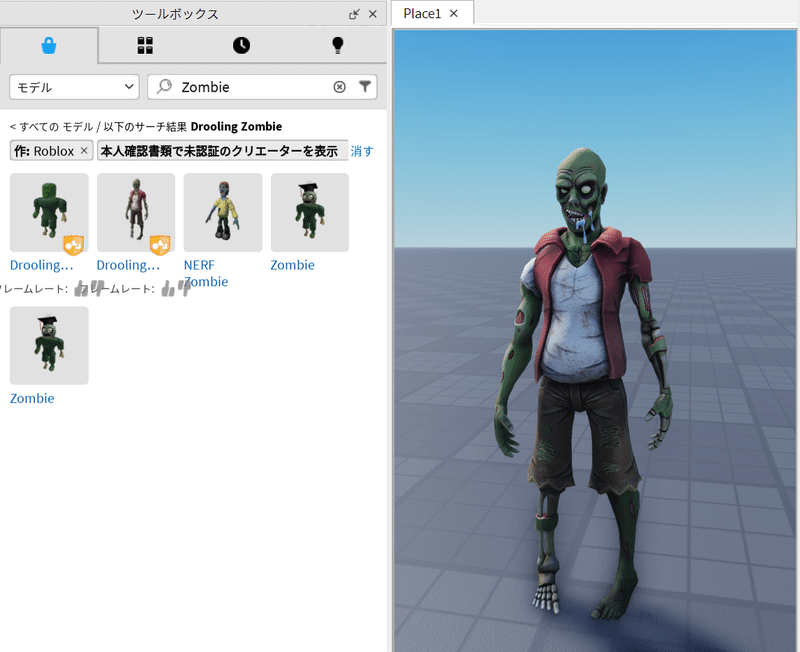This screenshot has height=652, width=800.
Task: Click the search magnifier icon beside Zombie
Action: [x=162, y=87]
